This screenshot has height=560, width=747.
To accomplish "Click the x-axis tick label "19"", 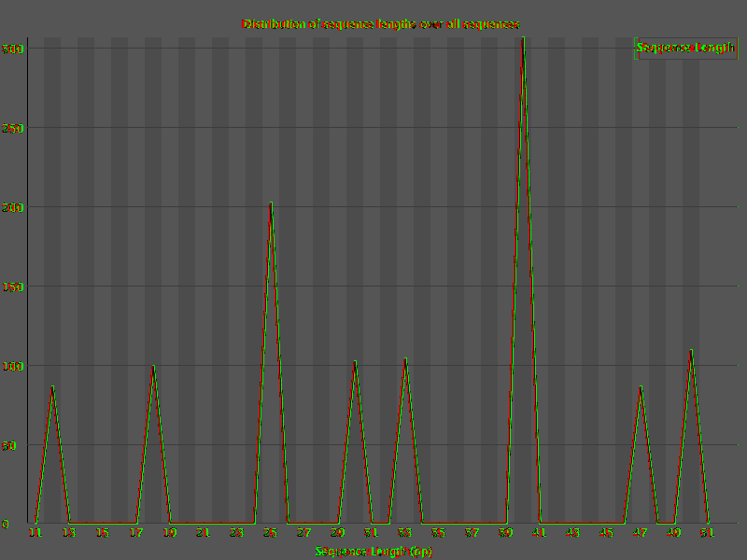I will pyautogui.click(x=170, y=532).
